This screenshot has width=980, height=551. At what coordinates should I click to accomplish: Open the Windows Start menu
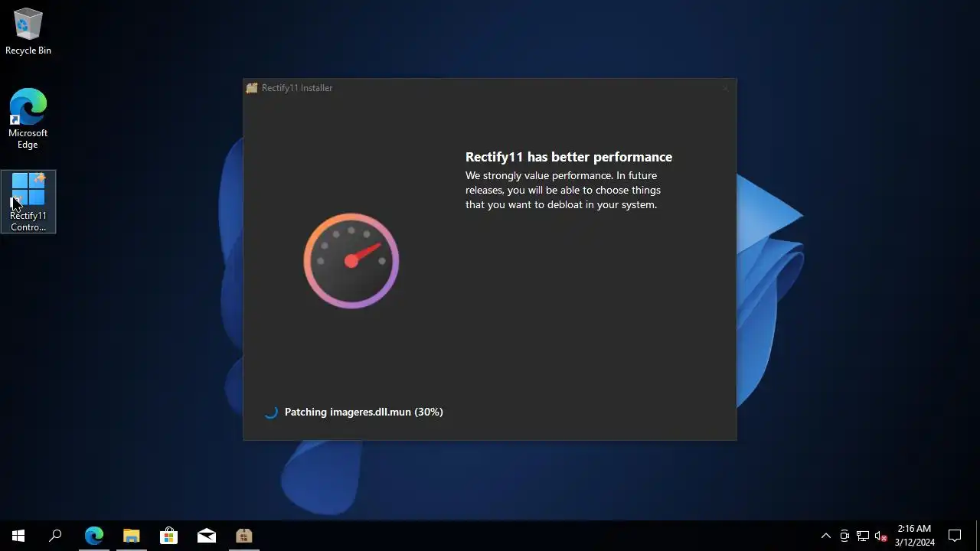tap(18, 536)
